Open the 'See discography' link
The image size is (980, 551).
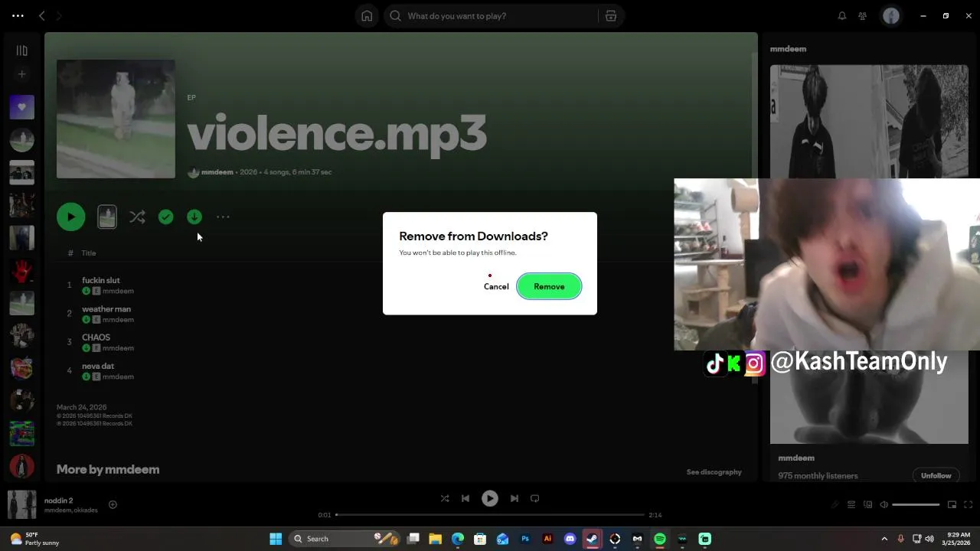[x=714, y=472]
